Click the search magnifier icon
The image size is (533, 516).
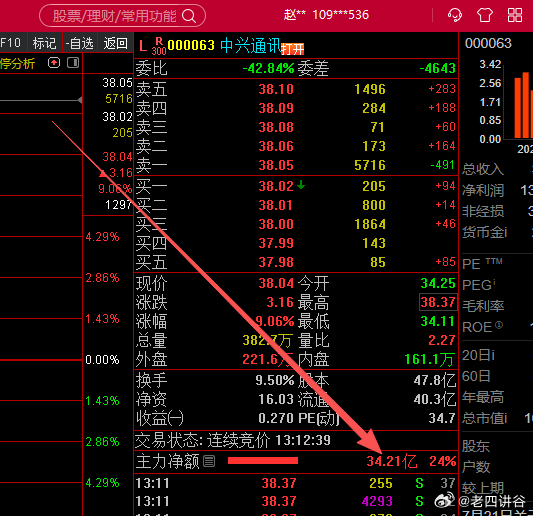(x=189, y=16)
